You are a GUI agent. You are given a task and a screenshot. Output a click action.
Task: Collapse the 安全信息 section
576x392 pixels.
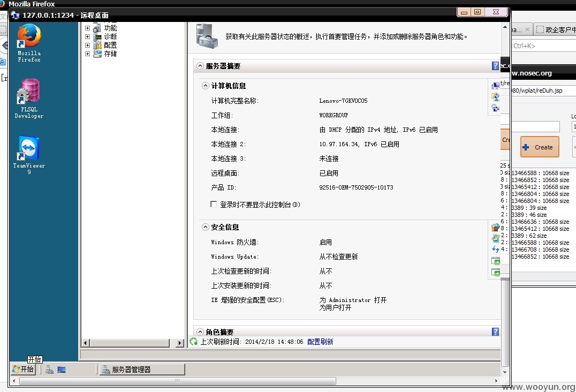tap(206, 227)
